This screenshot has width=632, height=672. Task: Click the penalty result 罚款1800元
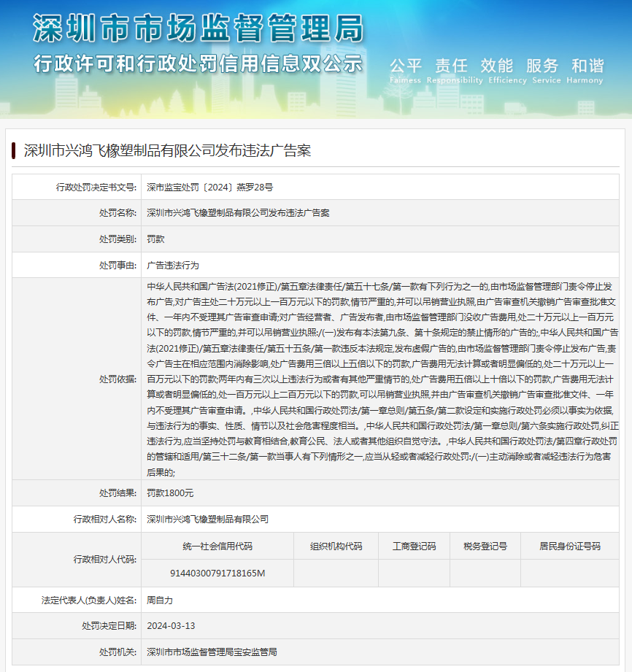[170, 493]
